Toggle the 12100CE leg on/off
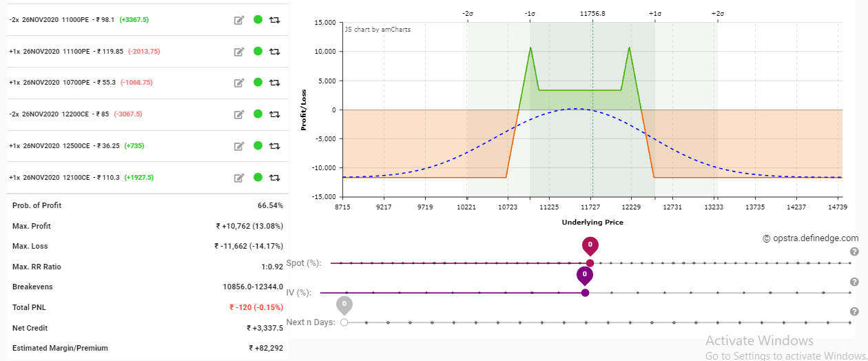The width and height of the screenshot is (868, 361). [258, 178]
